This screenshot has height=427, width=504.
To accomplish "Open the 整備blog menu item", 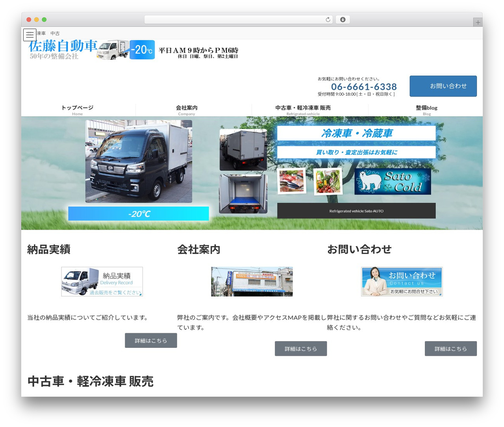I will pos(426,110).
